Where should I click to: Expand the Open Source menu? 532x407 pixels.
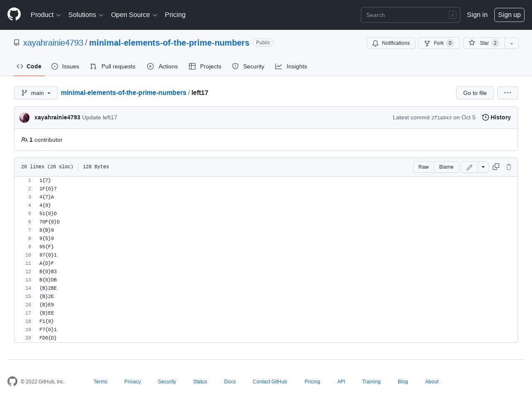click(x=134, y=15)
